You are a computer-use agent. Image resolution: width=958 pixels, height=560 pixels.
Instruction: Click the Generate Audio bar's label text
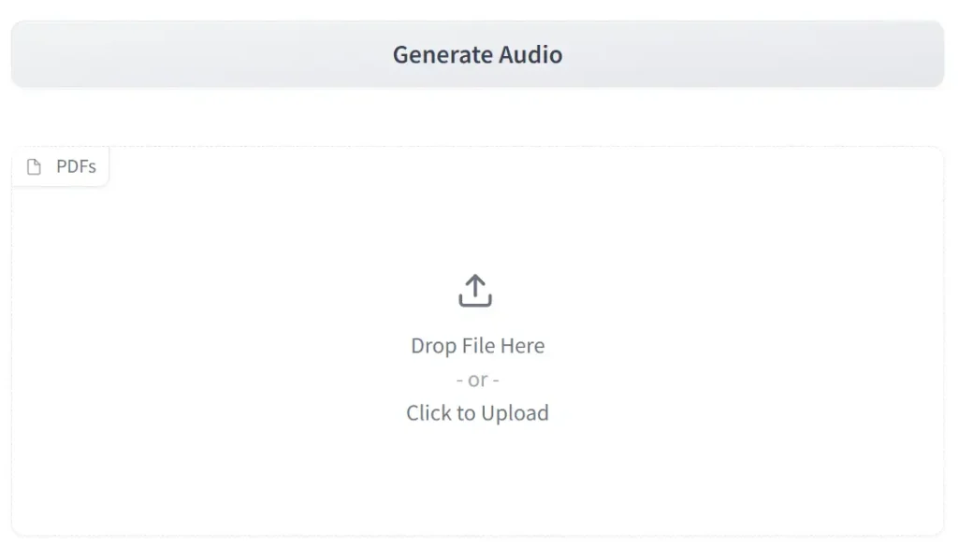tap(477, 54)
